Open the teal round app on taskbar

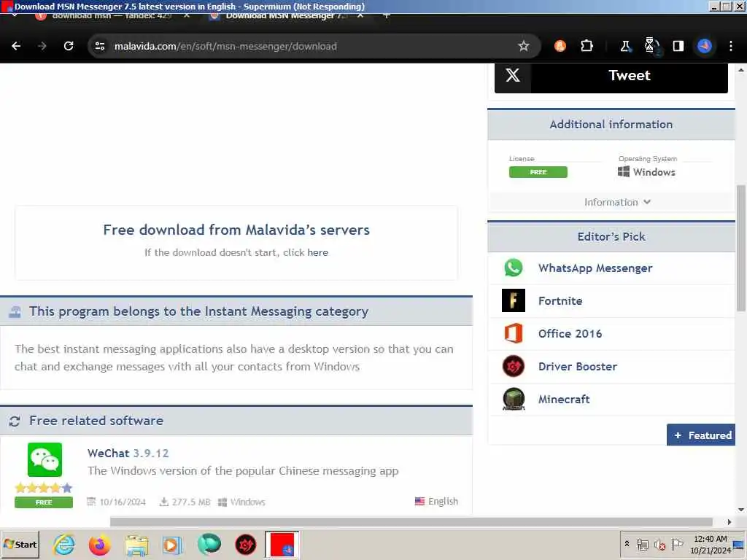click(209, 545)
